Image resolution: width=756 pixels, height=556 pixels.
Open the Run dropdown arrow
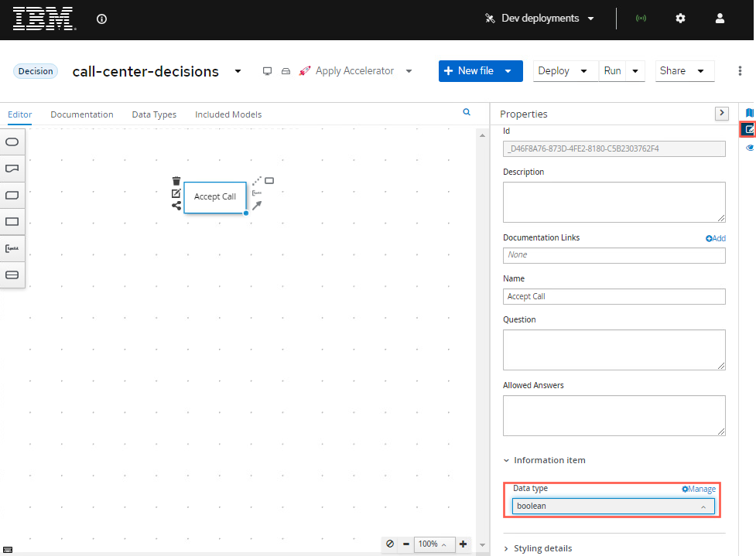pyautogui.click(x=635, y=71)
